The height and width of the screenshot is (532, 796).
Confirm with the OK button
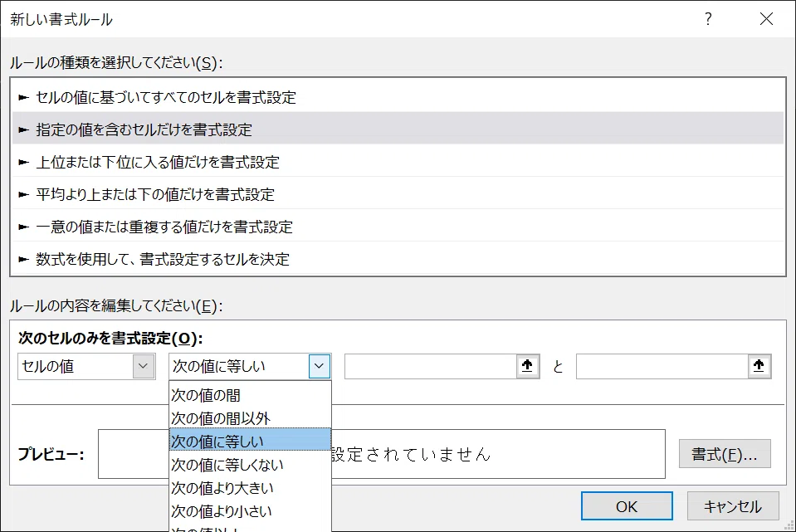[627, 506]
